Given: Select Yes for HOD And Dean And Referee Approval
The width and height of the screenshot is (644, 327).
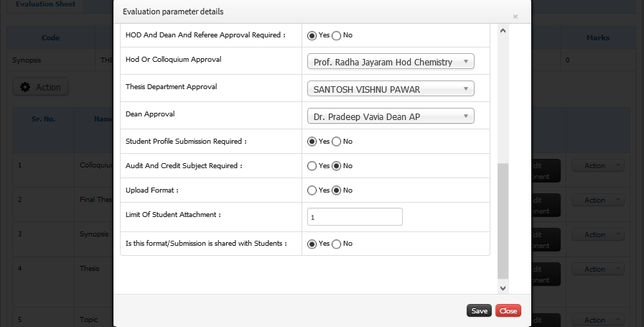Looking at the screenshot, I should pos(312,35).
